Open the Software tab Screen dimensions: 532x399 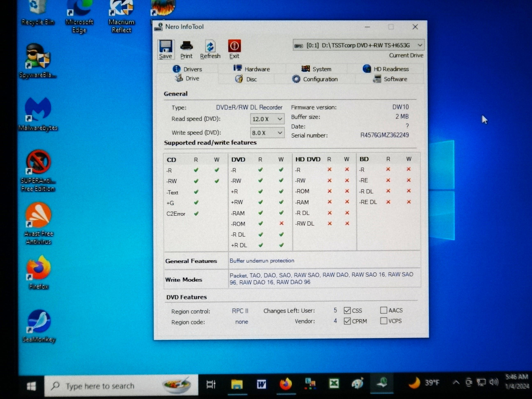coord(390,79)
